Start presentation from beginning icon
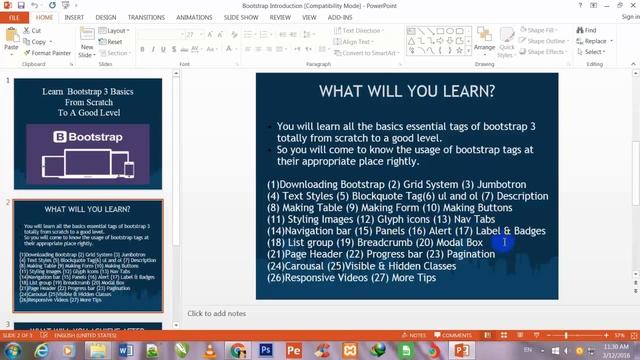 click(65, 5)
